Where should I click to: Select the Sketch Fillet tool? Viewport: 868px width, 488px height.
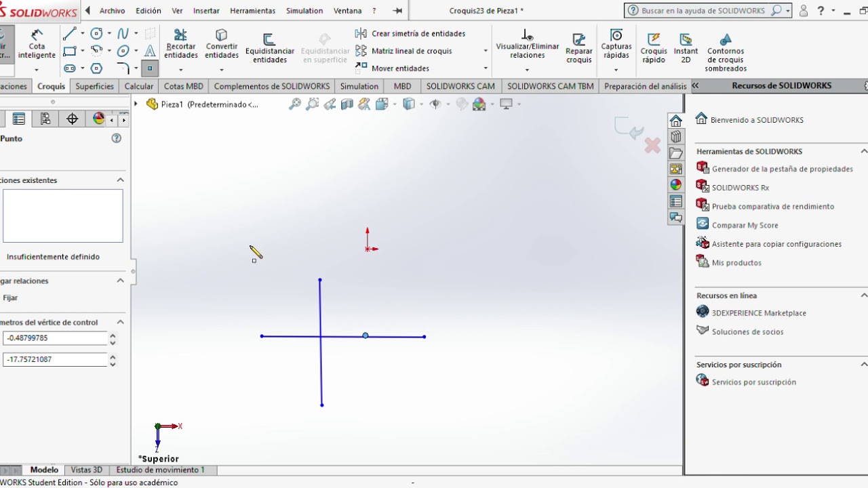pos(123,68)
